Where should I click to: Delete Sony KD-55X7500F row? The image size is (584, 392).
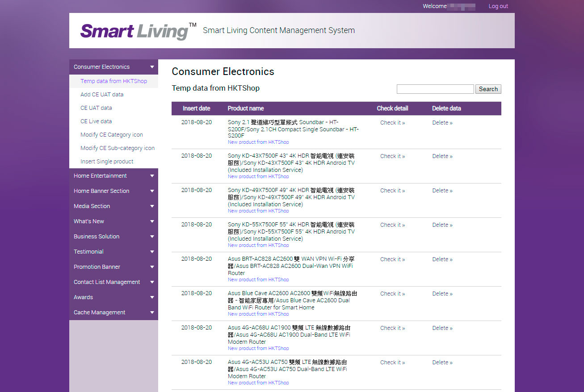(x=442, y=225)
